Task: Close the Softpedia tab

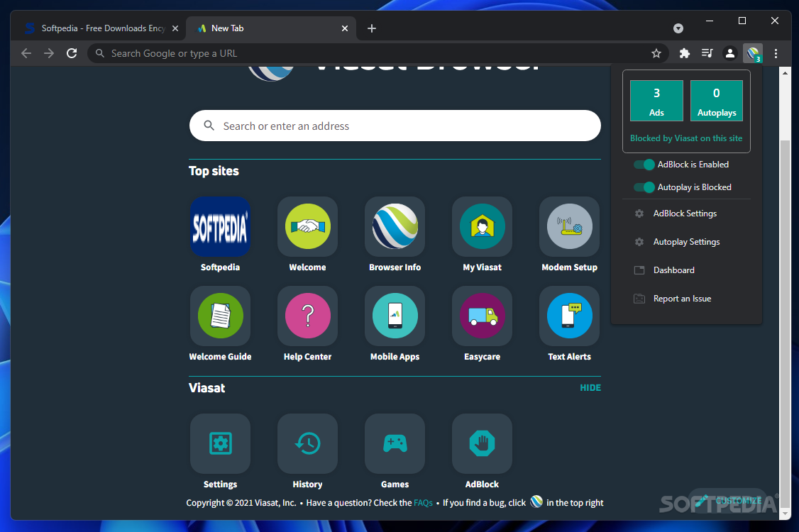Action: click(175, 28)
